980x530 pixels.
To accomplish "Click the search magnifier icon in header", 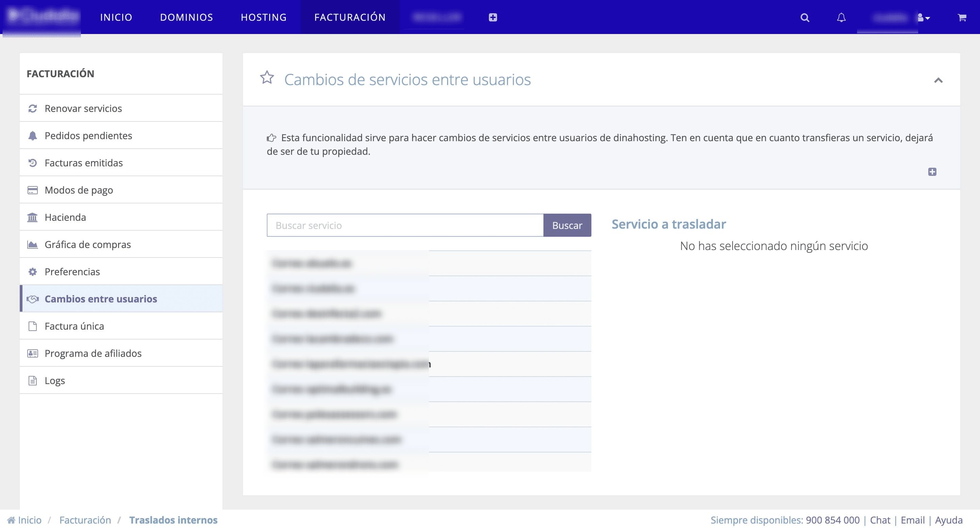I will pos(805,17).
